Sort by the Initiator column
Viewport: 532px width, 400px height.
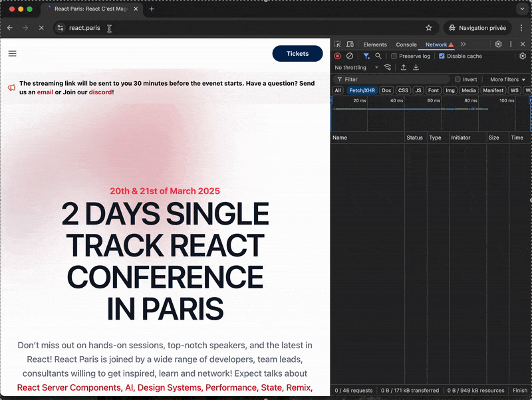(468, 138)
